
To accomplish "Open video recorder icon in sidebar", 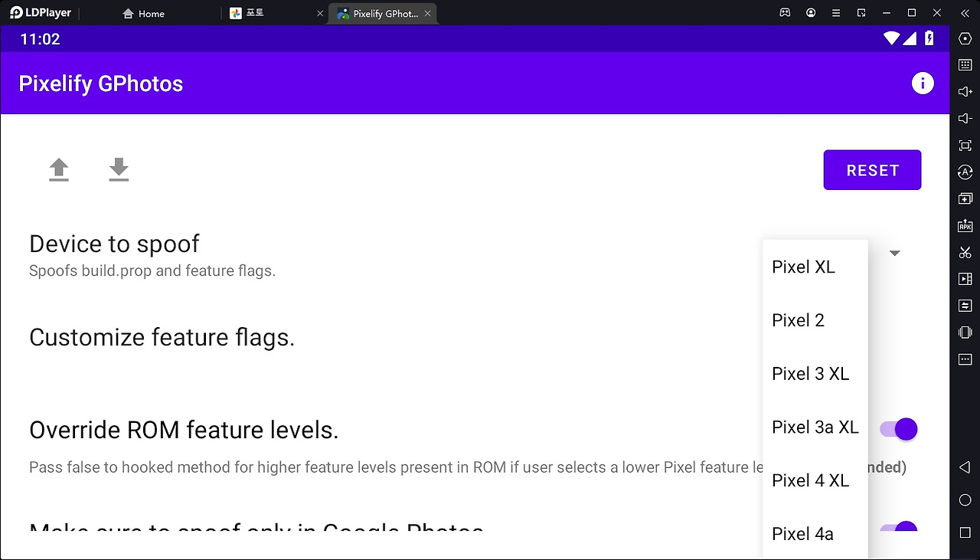I will [965, 279].
